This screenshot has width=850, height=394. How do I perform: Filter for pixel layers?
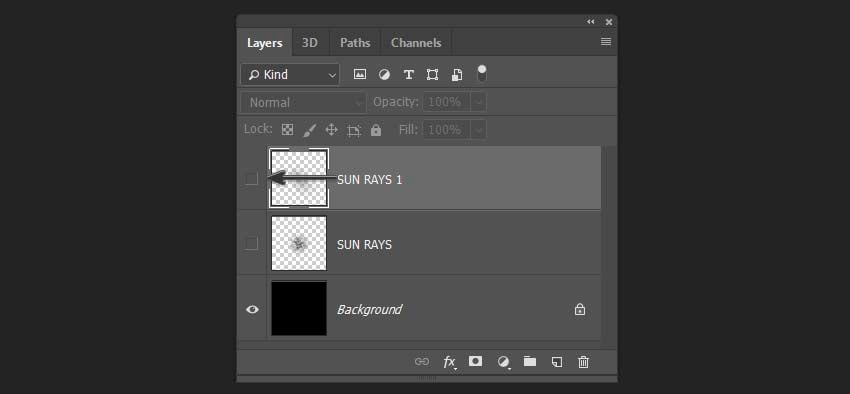(360, 75)
